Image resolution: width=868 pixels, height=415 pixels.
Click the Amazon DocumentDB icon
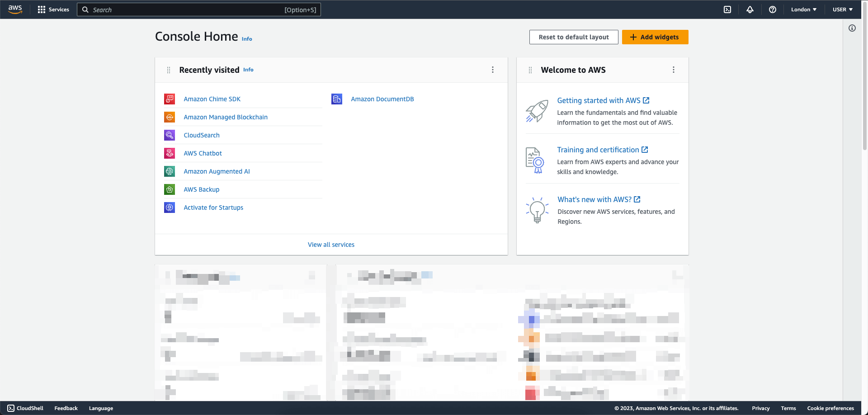[337, 99]
